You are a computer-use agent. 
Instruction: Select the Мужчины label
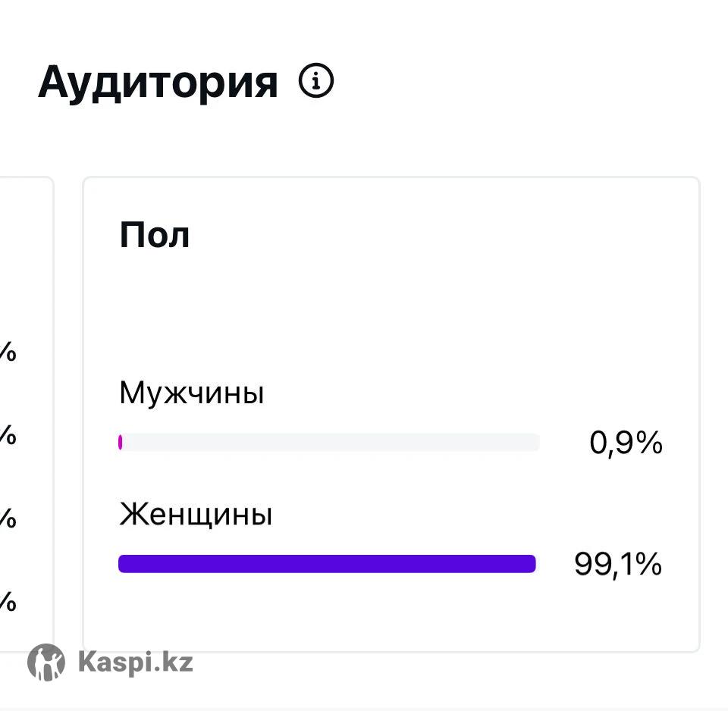pyautogui.click(x=192, y=393)
